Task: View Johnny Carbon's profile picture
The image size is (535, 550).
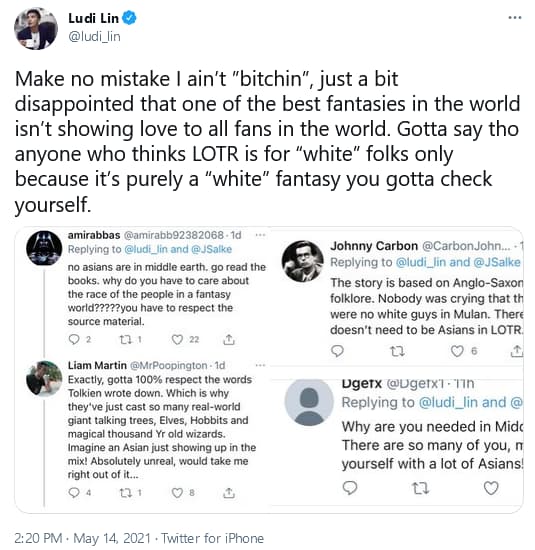Action: 302,261
